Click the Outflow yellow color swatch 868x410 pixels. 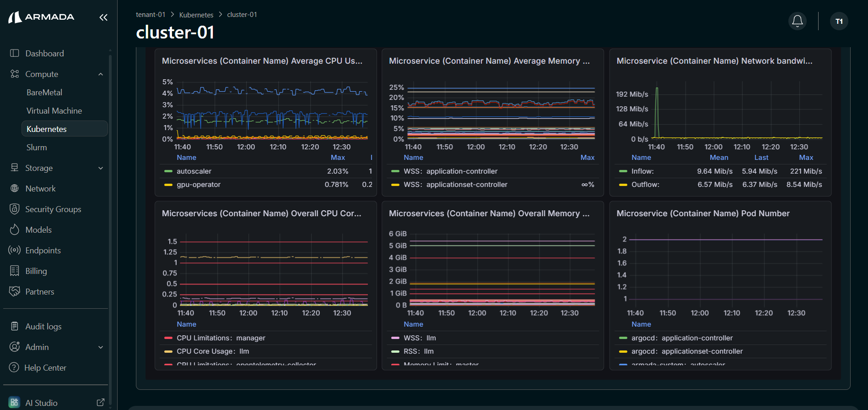(x=623, y=184)
